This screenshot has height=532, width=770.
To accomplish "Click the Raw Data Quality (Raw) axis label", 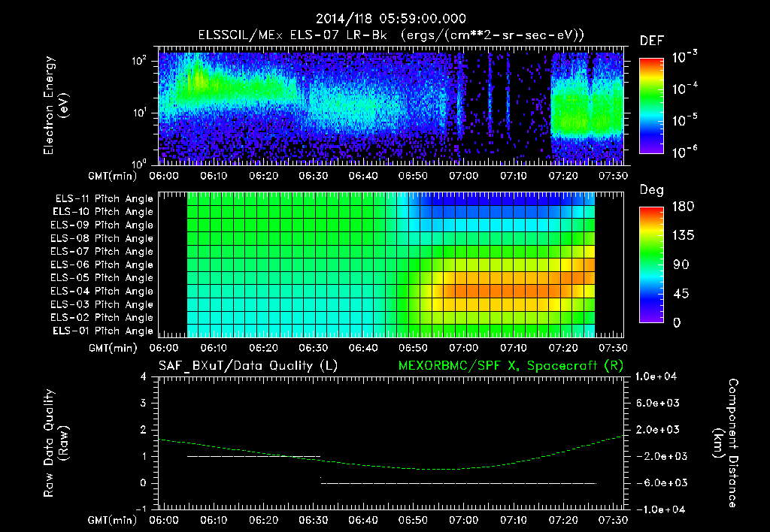I will (56, 443).
